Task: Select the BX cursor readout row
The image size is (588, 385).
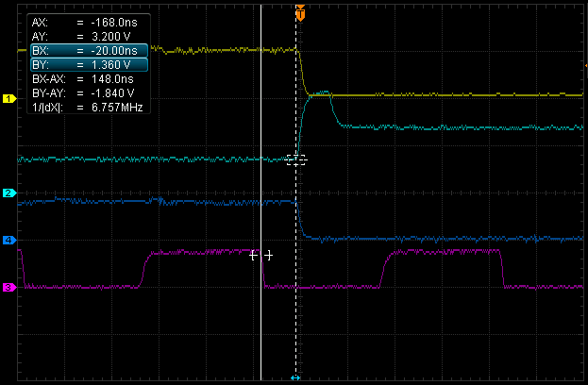Action: tap(90, 51)
